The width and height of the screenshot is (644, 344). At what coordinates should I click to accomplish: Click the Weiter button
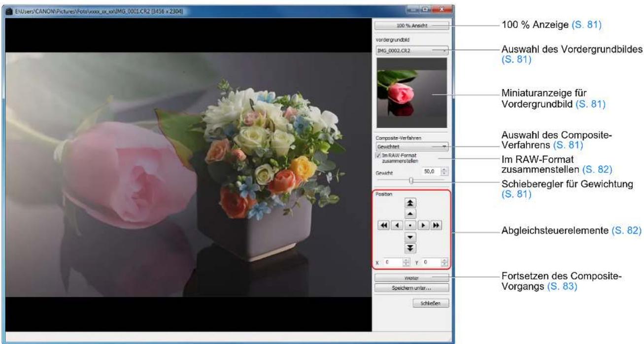tap(411, 278)
